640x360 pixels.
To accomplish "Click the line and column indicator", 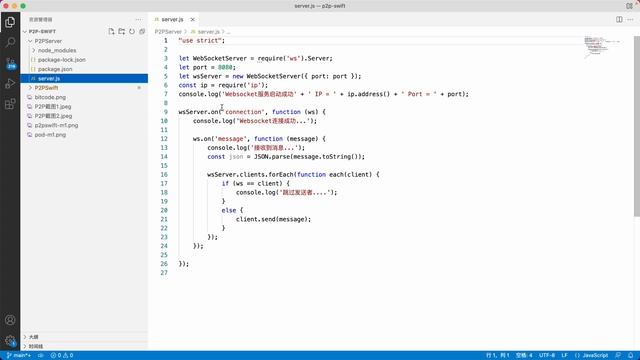I will (x=498, y=356).
